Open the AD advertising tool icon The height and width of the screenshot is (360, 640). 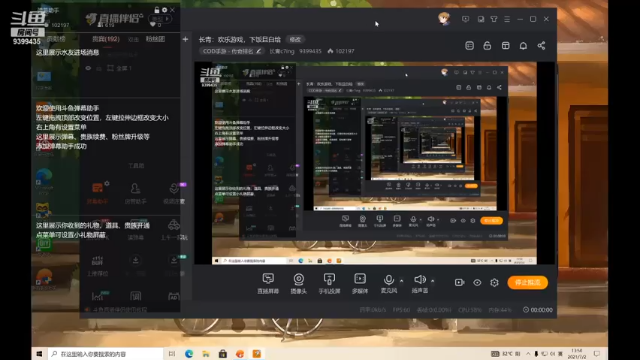tap(174, 297)
